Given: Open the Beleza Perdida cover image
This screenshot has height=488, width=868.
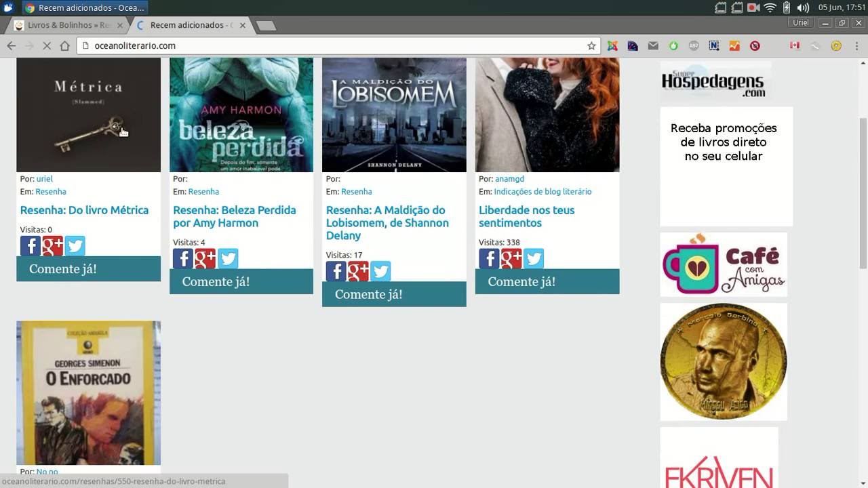Looking at the screenshot, I should tap(241, 115).
